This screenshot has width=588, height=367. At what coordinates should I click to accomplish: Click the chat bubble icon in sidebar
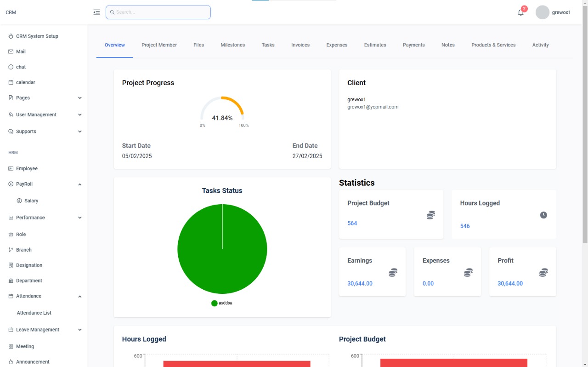pyautogui.click(x=11, y=67)
